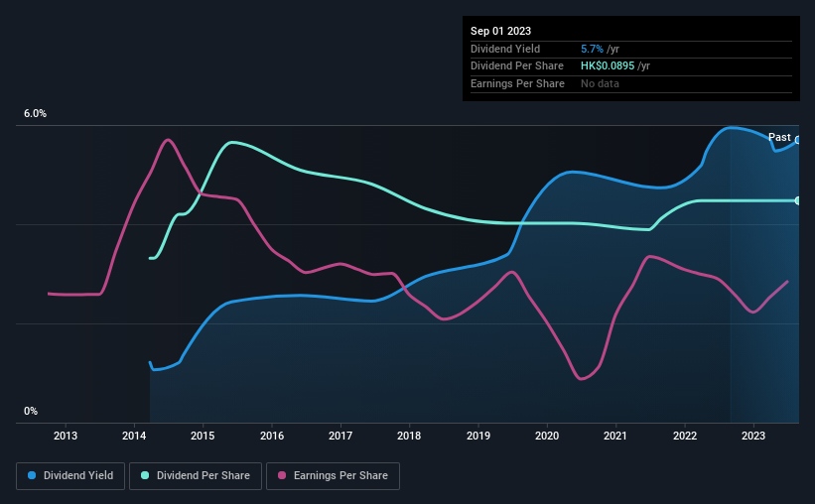Select the 2015 label on the x-axis
Screen dimensions: 815x504
click(x=203, y=436)
